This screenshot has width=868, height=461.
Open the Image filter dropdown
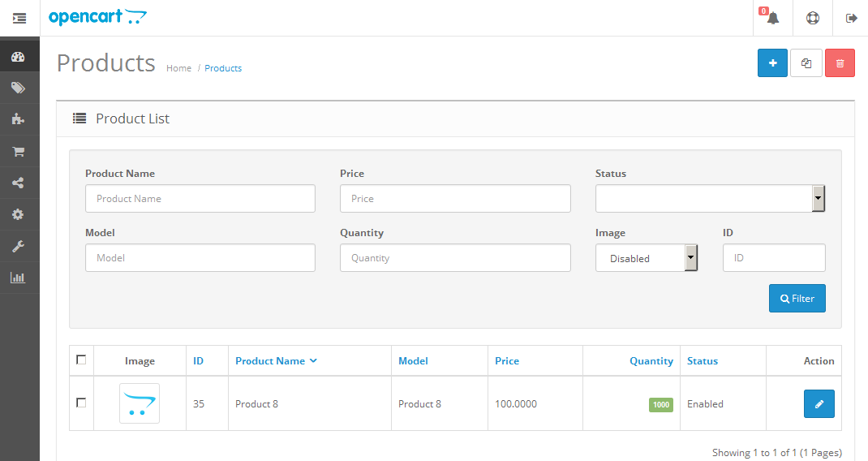(646, 258)
